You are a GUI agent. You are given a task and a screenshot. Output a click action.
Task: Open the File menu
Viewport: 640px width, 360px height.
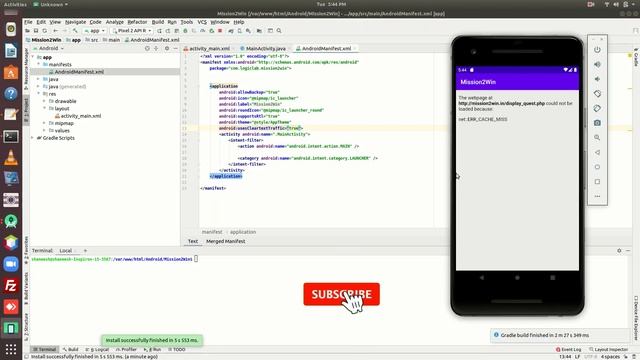[28, 22]
